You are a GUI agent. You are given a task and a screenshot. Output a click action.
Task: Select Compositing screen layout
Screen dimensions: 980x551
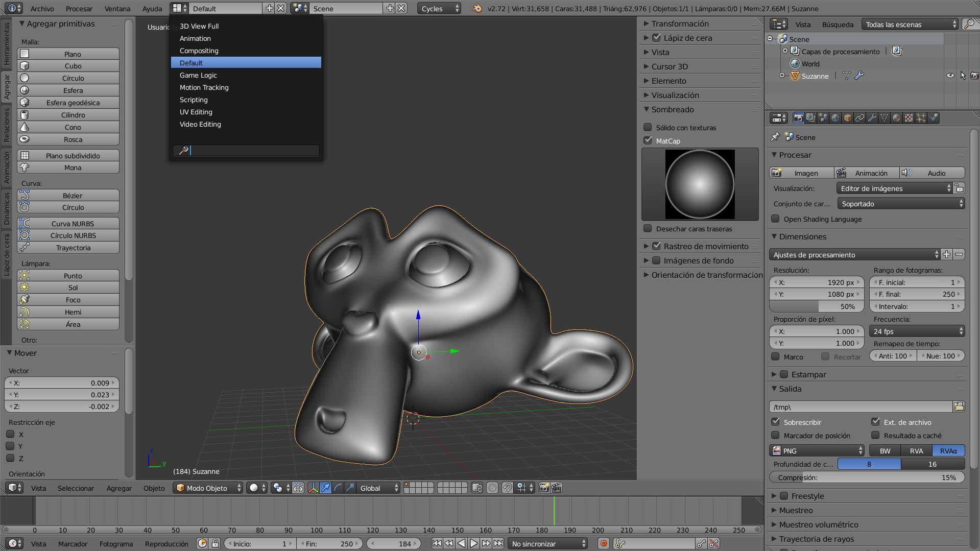246,51
